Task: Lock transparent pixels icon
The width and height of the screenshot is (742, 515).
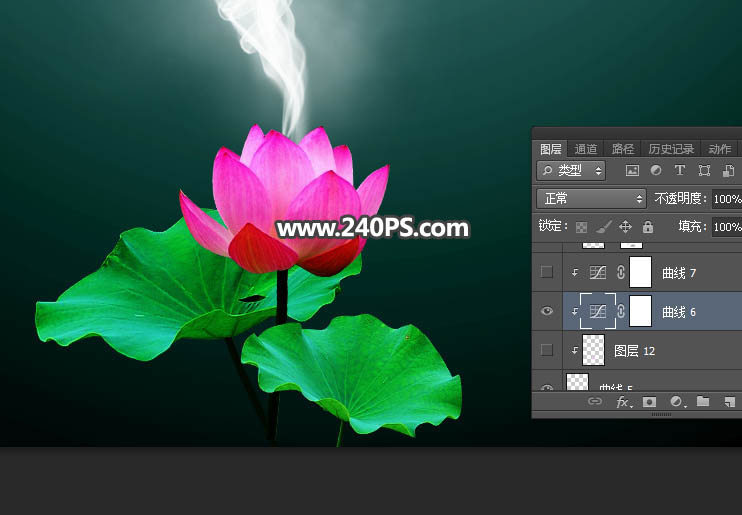Action: (x=581, y=227)
